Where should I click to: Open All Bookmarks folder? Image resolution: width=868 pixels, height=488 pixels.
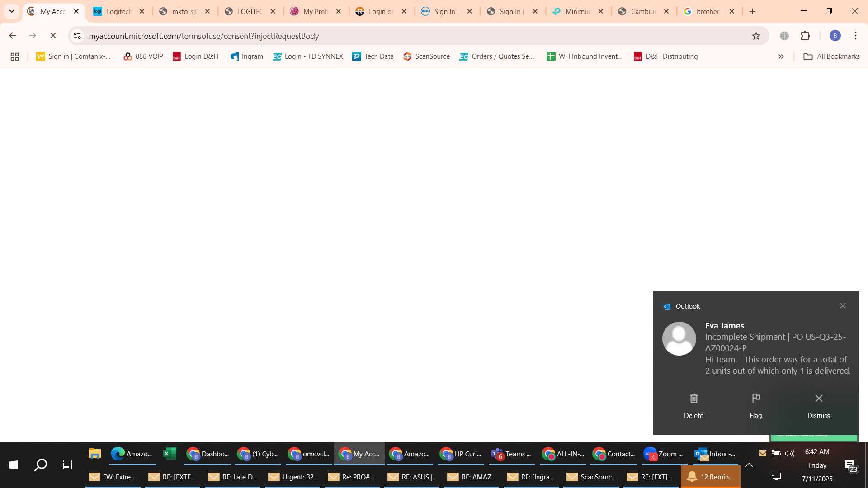click(x=831, y=56)
